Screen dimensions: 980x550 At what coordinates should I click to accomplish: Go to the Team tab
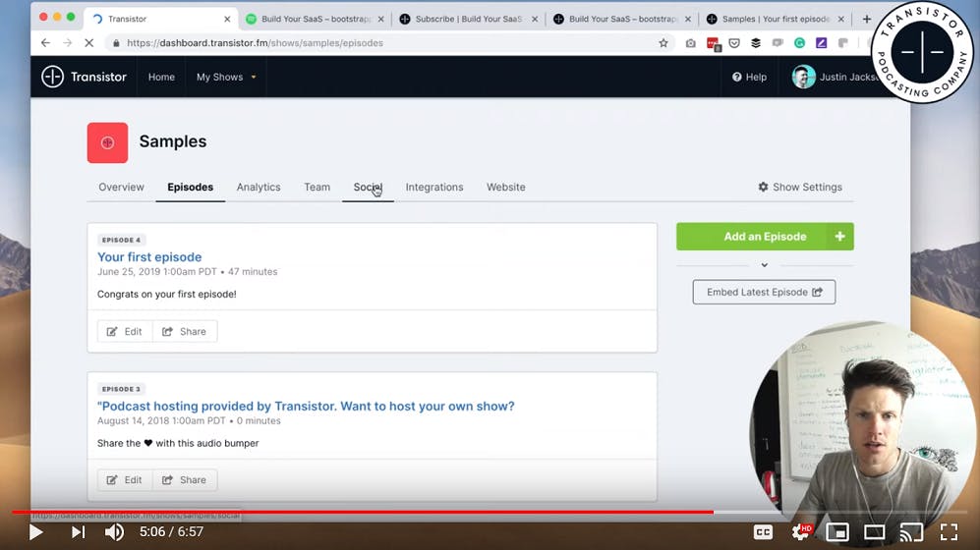tap(317, 187)
